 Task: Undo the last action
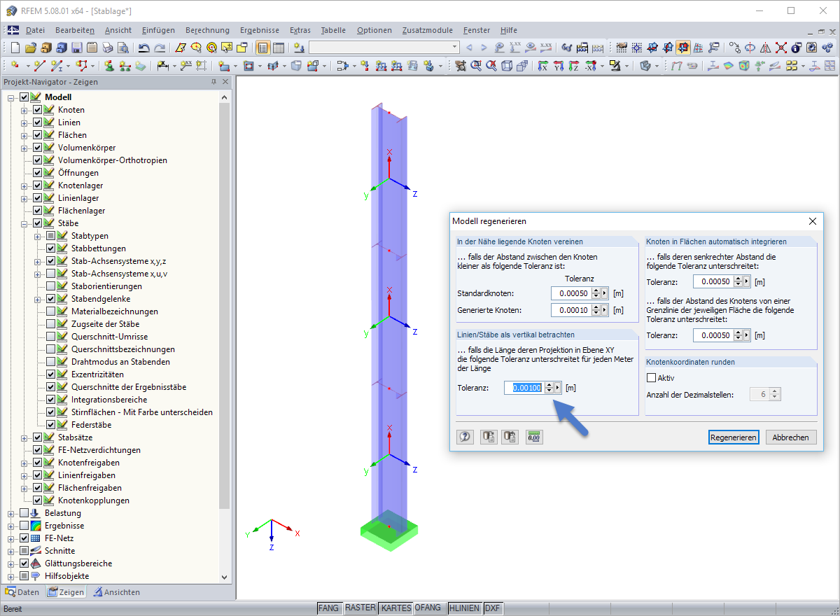coord(143,48)
